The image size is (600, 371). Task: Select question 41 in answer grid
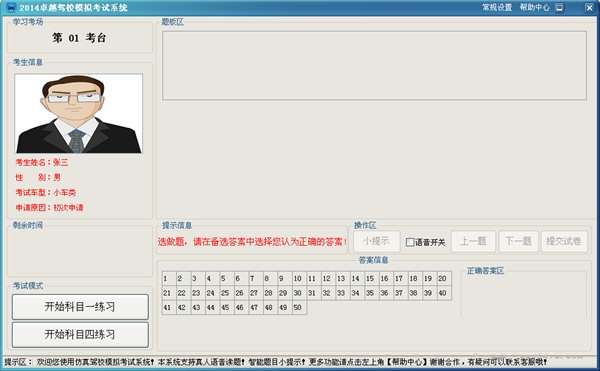click(169, 308)
